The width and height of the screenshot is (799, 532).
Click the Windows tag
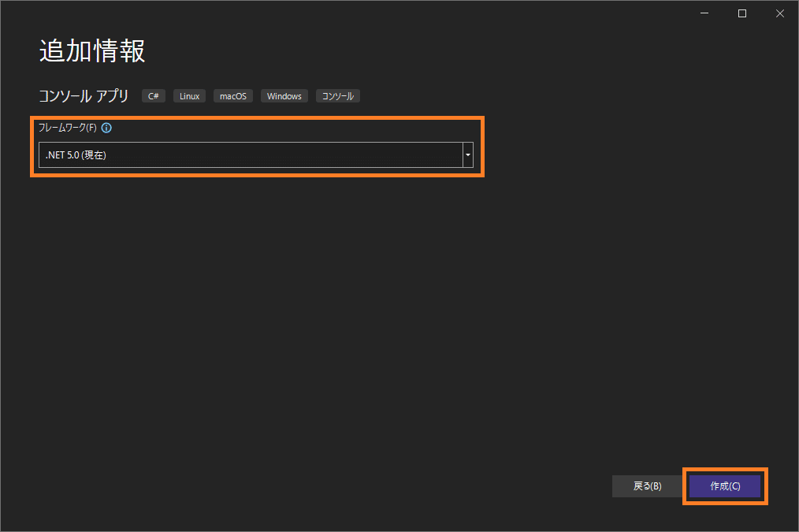pos(284,96)
